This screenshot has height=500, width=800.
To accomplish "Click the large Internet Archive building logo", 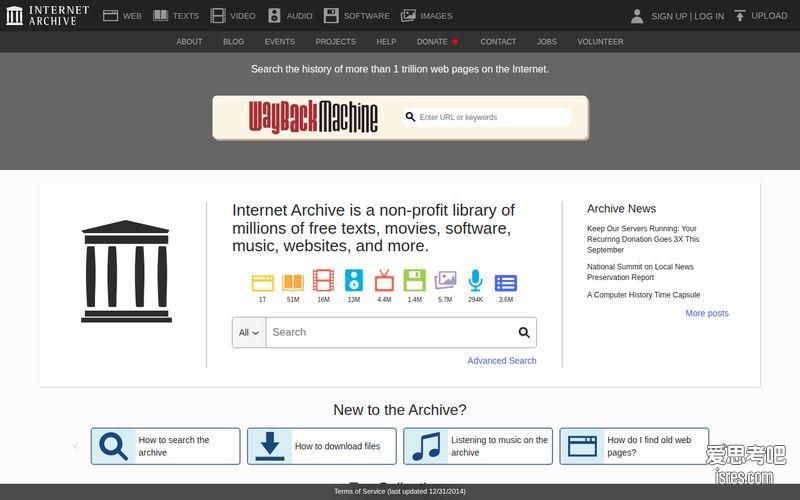I will (x=126, y=271).
